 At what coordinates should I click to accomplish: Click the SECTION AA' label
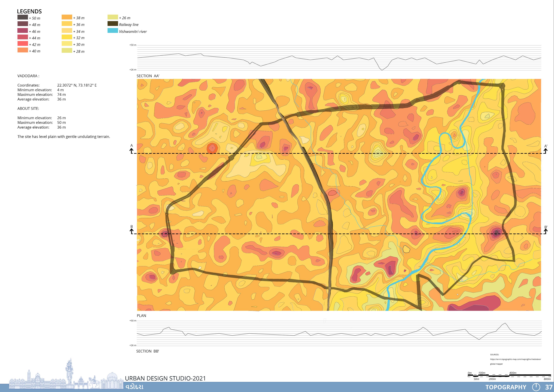pyautogui.click(x=148, y=76)
